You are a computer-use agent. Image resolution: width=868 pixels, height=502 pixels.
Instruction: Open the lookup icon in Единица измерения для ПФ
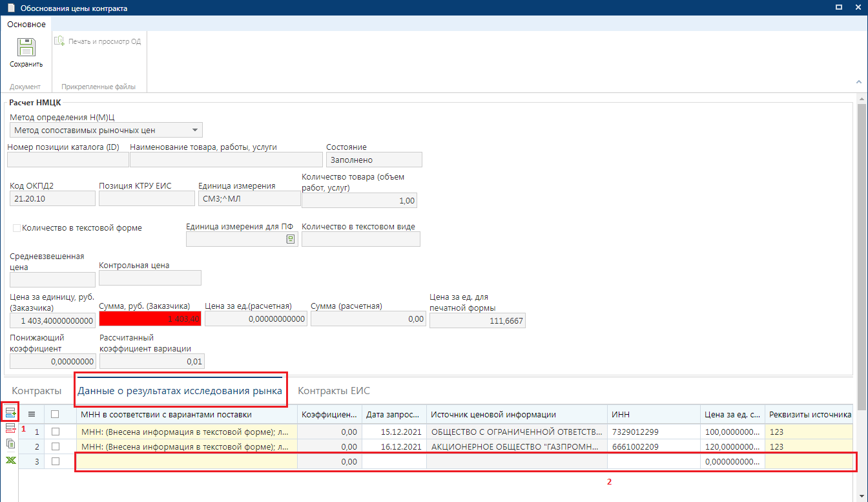coord(290,239)
